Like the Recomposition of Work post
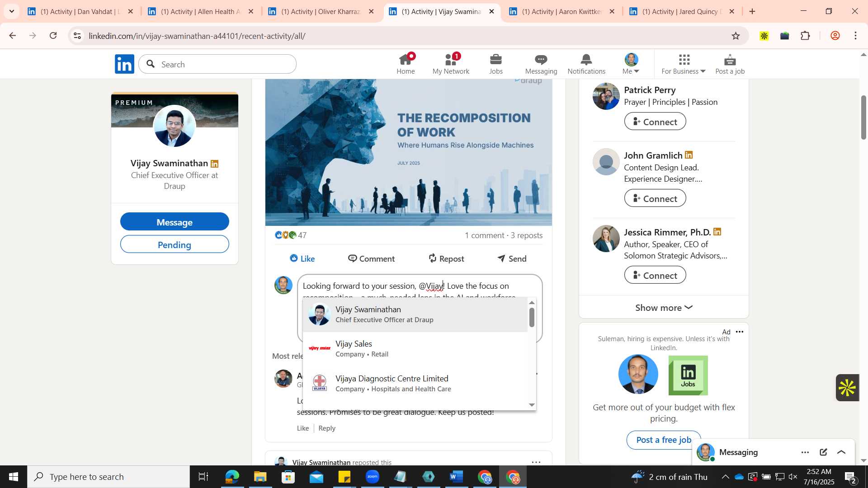 tap(302, 258)
